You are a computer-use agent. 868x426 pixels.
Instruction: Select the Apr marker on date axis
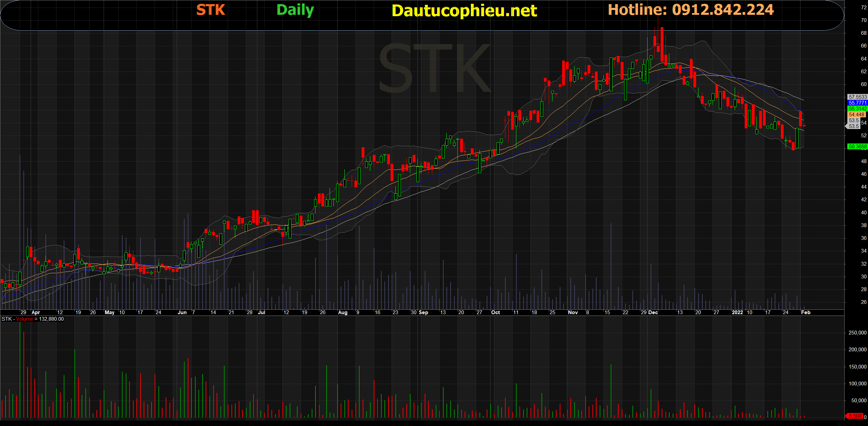click(36, 312)
